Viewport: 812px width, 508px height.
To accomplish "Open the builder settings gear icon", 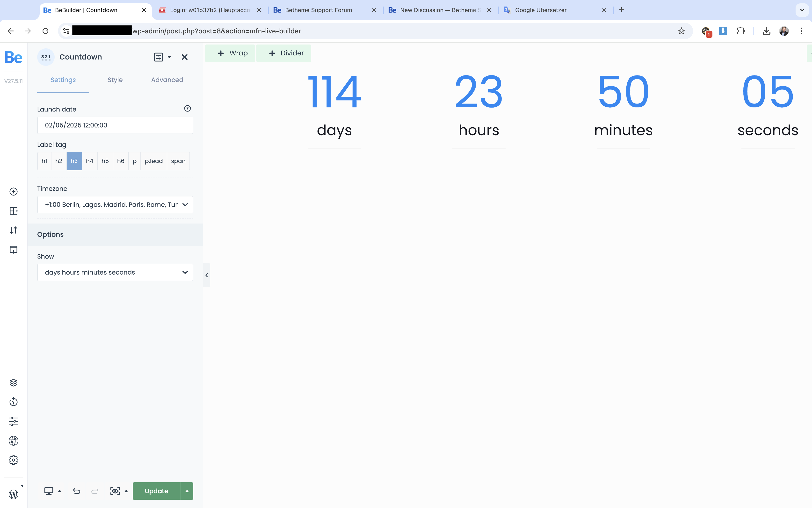I will tap(14, 460).
